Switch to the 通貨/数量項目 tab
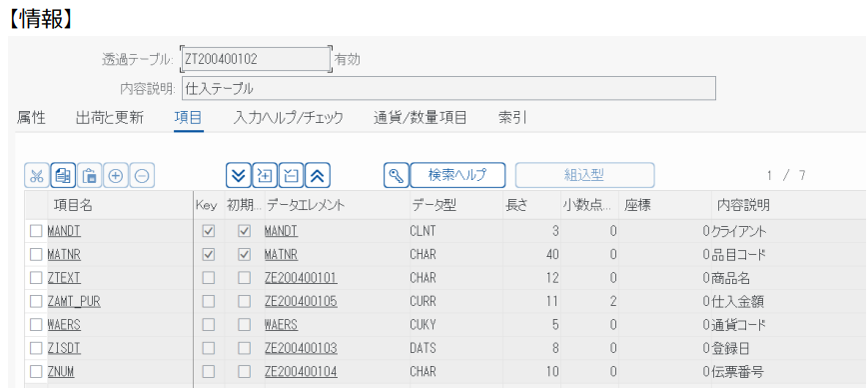The width and height of the screenshot is (868, 392). (420, 118)
